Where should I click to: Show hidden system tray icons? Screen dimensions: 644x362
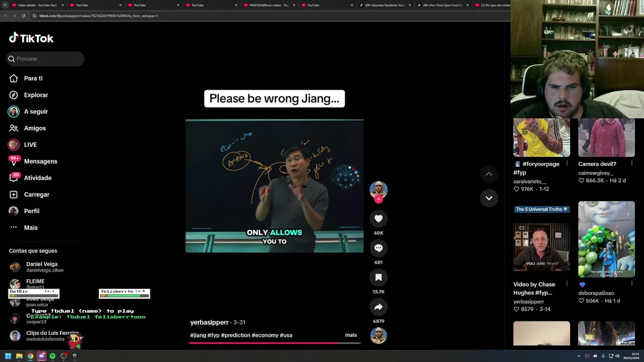[579, 356]
